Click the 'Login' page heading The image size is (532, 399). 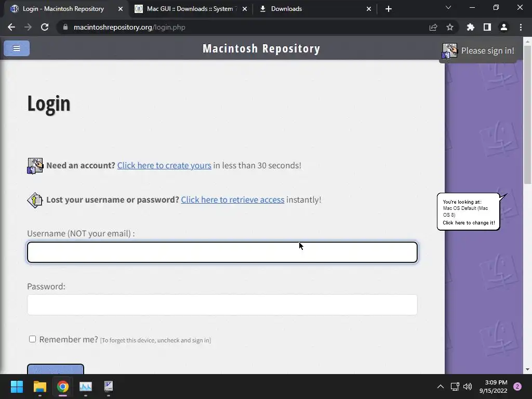(x=49, y=103)
